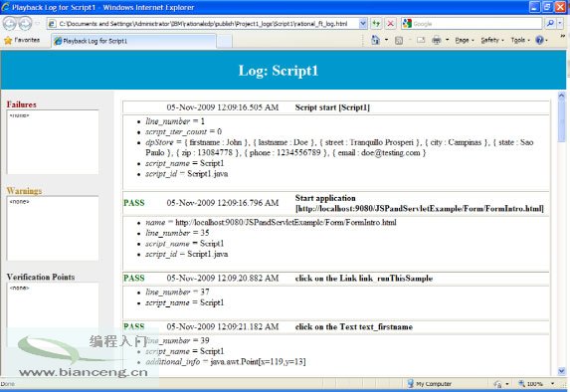Click the Warnings list box

pos(53,229)
